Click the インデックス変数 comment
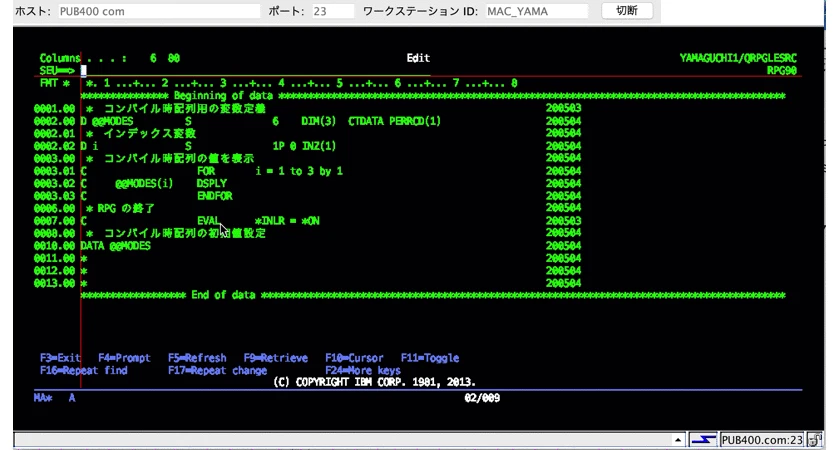This screenshot has width=840, height=450. tap(149, 133)
